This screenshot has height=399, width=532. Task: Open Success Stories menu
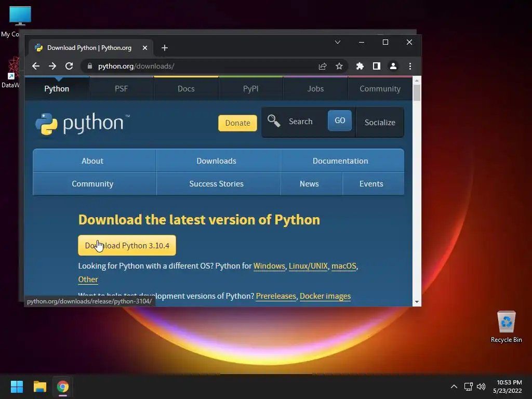pyautogui.click(x=218, y=183)
